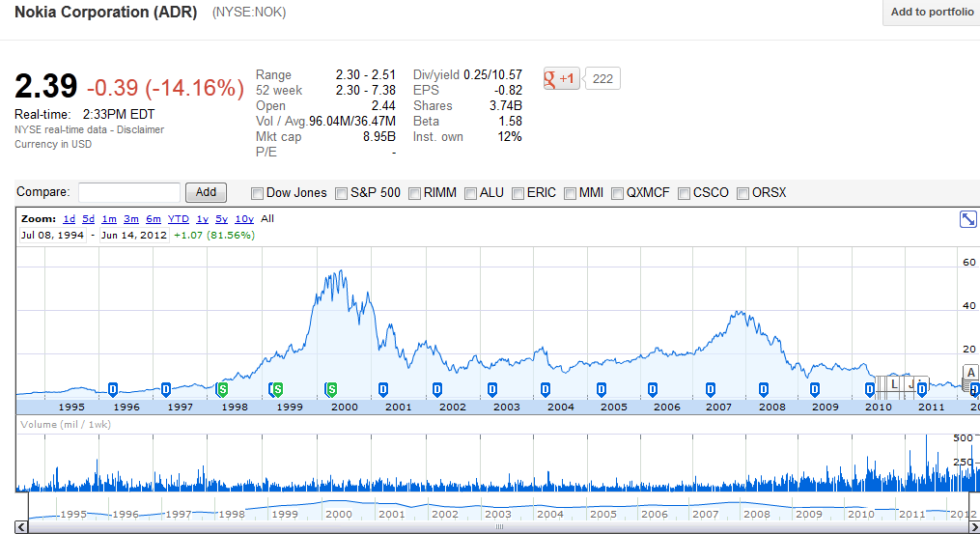This screenshot has width=980, height=534.
Task: Open the dividend marker in 1997
Action: [166, 389]
